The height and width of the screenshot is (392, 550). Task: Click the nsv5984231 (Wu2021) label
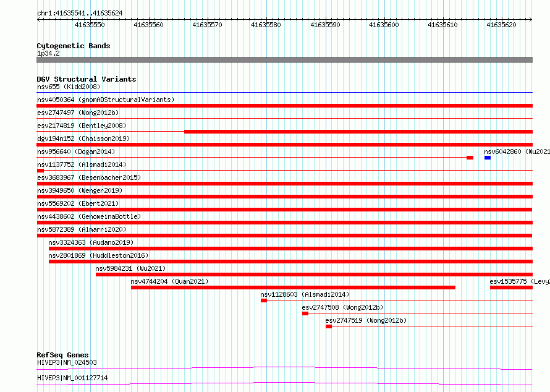point(130,268)
